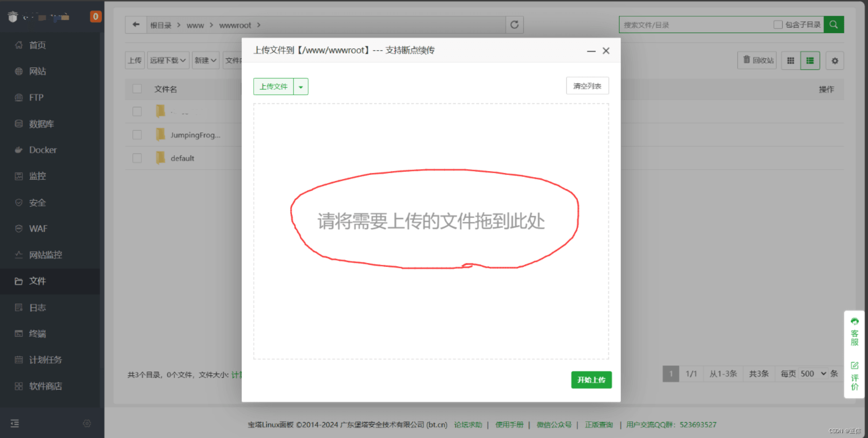Open the 回收站 recycle bin
This screenshot has width=868, height=438.
758,61
